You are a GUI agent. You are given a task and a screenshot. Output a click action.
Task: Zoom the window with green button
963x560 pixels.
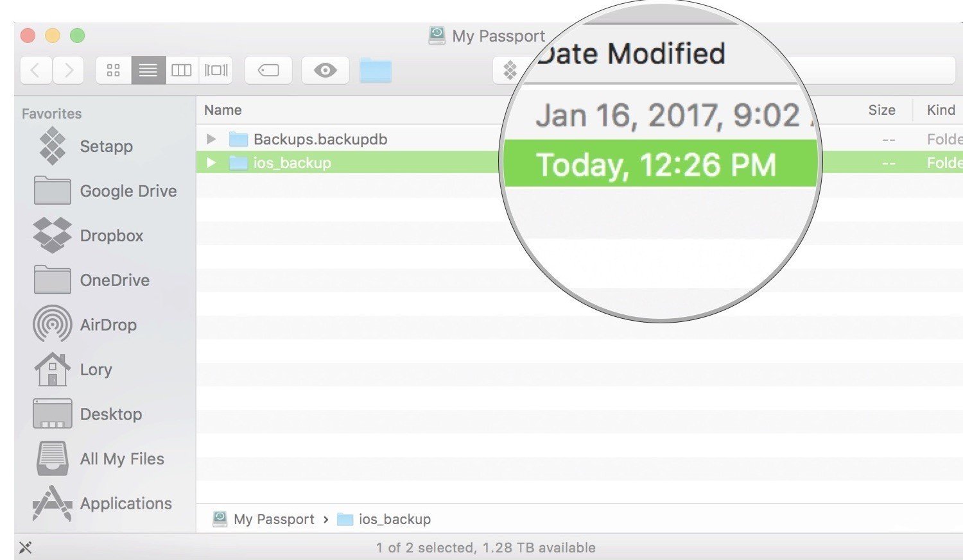[78, 35]
